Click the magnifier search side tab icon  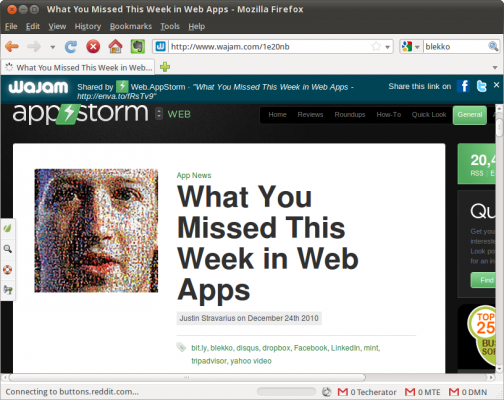click(x=8, y=249)
